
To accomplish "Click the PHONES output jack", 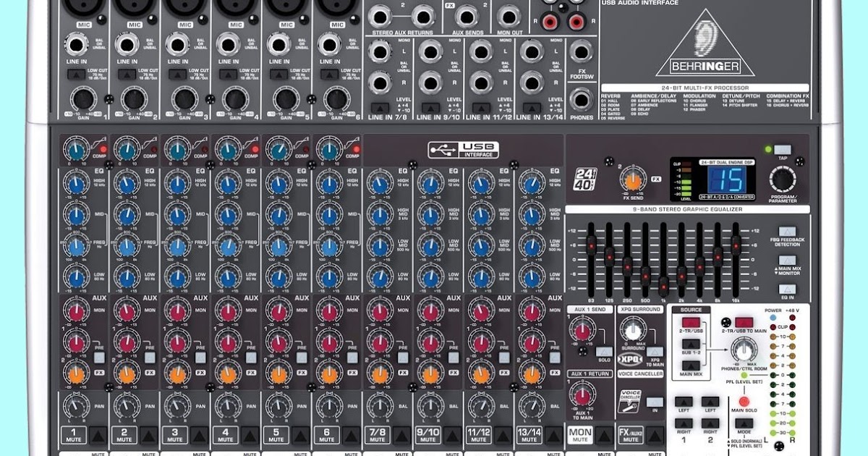I will pos(580,101).
